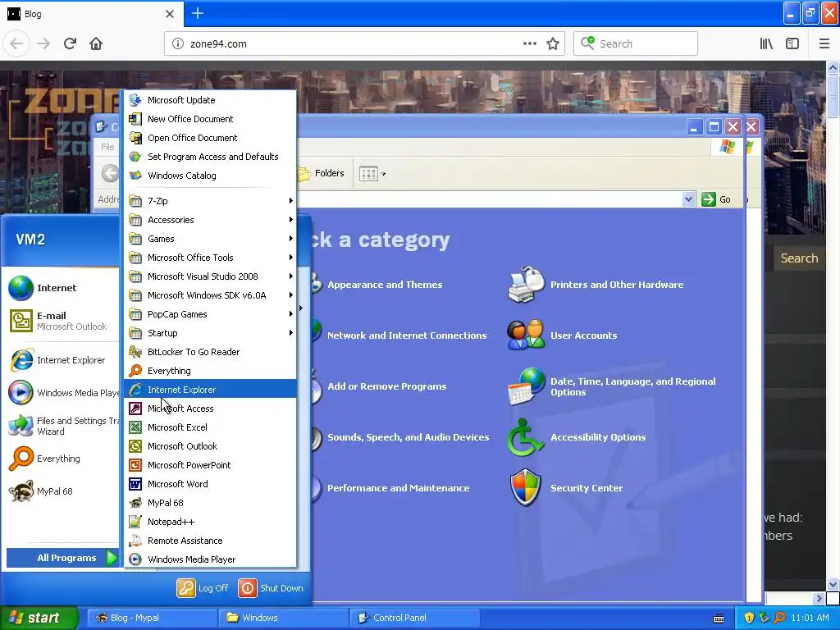Screen dimensions: 840x630
Task: Launch highlighted Internet Explorer entry
Action: [x=210, y=390]
